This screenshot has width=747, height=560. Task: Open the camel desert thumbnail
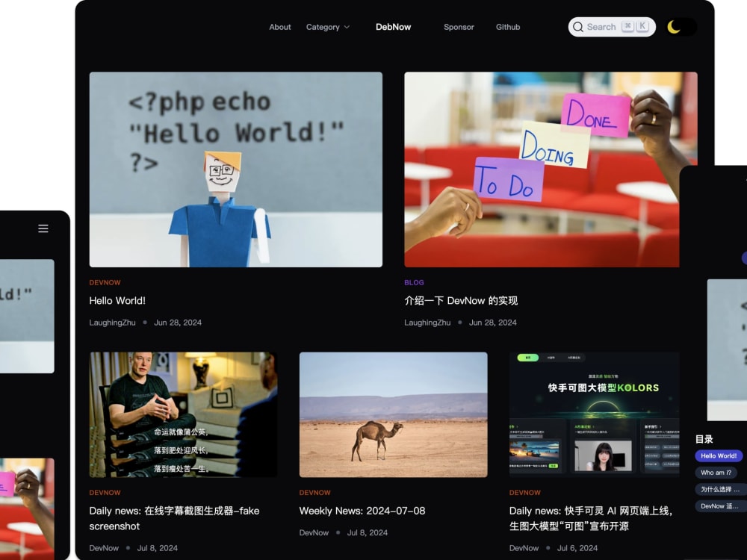(x=394, y=414)
